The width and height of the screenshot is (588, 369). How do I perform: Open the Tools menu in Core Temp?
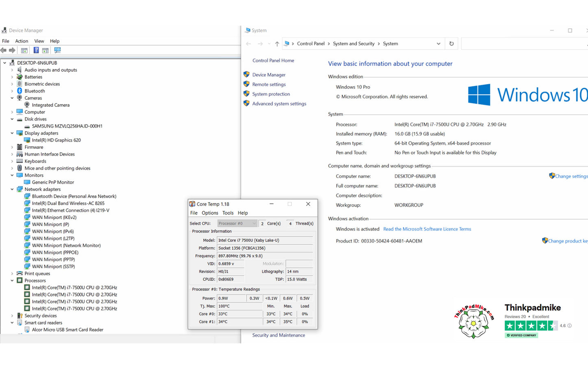[x=228, y=213]
